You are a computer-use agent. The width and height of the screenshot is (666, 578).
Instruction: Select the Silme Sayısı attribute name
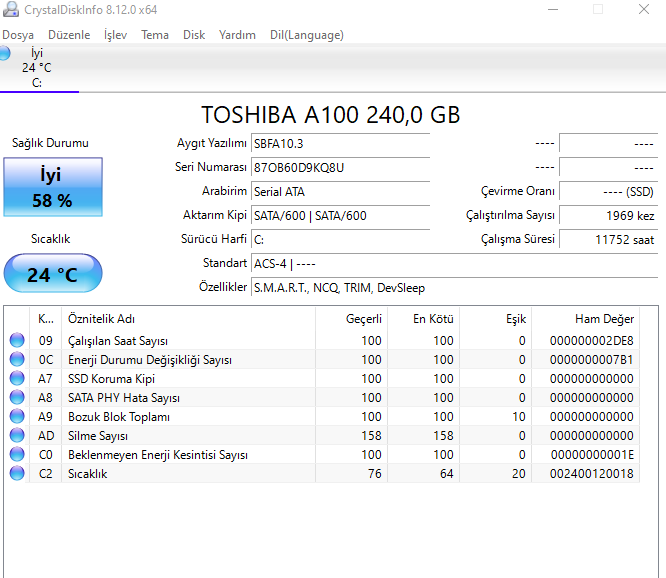click(98, 436)
